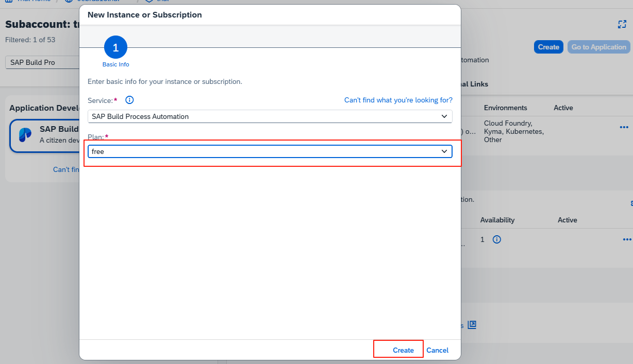Click the Create button in dialog footer

pyautogui.click(x=403, y=350)
